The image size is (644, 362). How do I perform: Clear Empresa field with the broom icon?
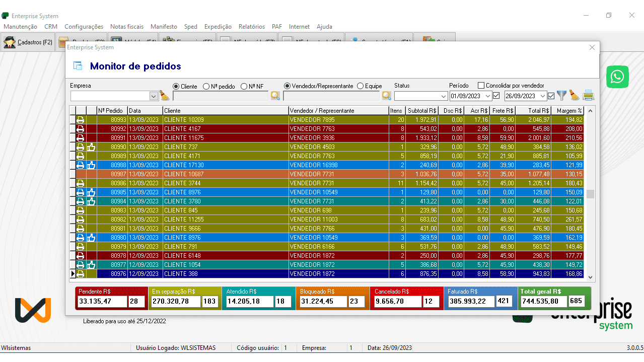(x=164, y=96)
